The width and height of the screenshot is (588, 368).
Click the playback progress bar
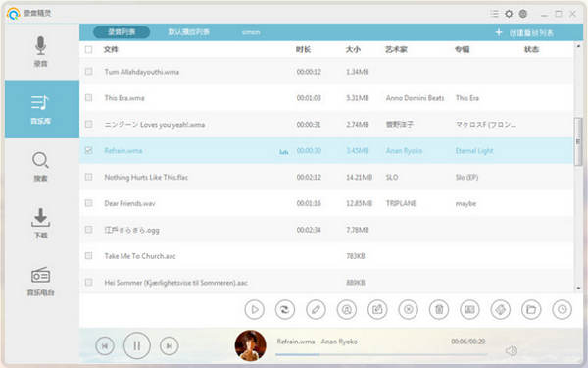pos(381,354)
